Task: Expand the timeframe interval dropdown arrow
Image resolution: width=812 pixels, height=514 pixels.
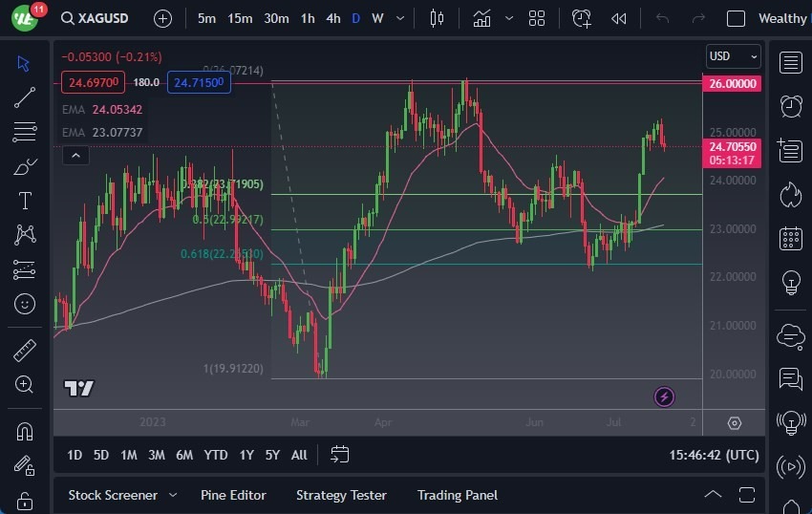Action: (x=399, y=18)
